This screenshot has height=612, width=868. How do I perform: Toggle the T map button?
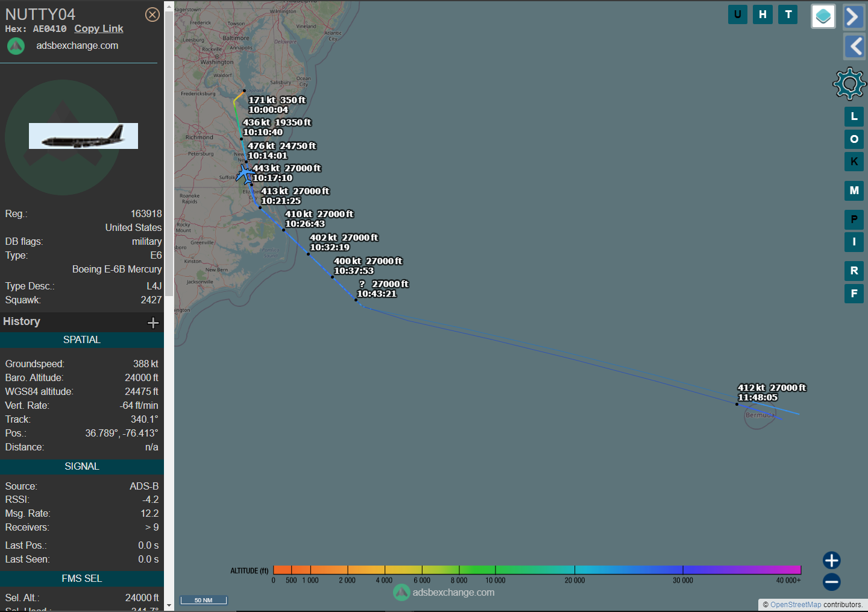tap(788, 14)
